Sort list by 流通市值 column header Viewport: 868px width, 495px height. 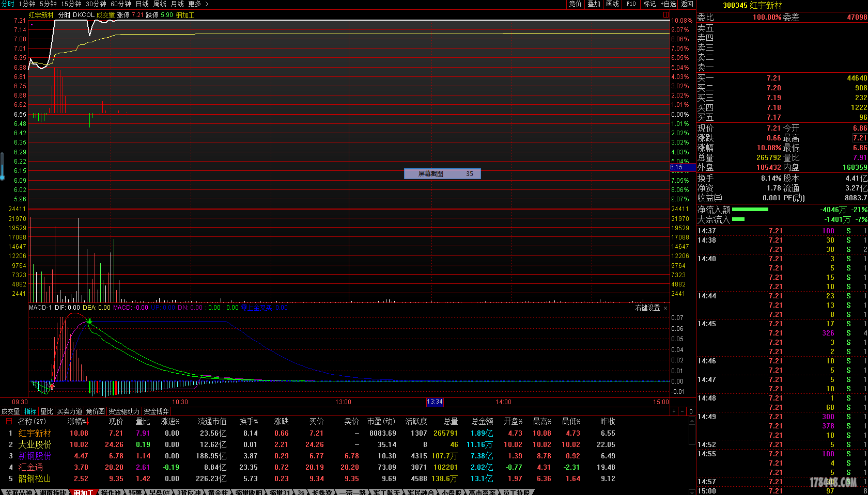(212, 421)
